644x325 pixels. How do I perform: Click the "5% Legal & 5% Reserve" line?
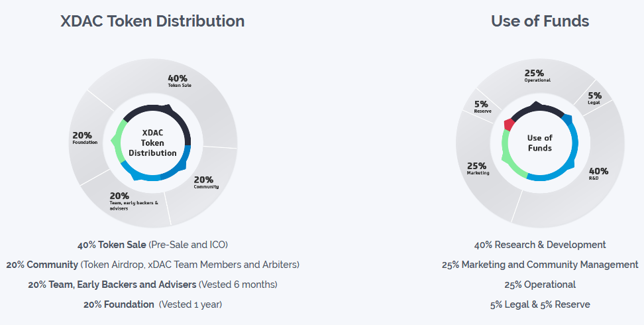540,304
